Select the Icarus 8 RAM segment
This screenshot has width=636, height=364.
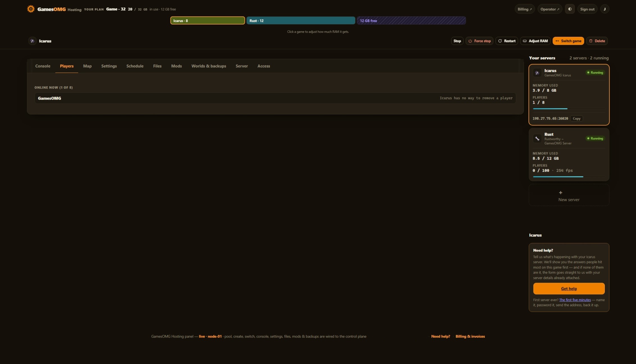[208, 21]
